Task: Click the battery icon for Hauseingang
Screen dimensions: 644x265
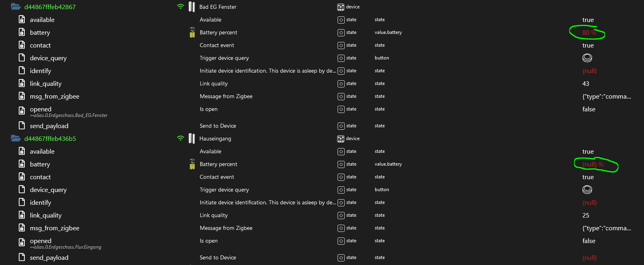Action: [192, 164]
